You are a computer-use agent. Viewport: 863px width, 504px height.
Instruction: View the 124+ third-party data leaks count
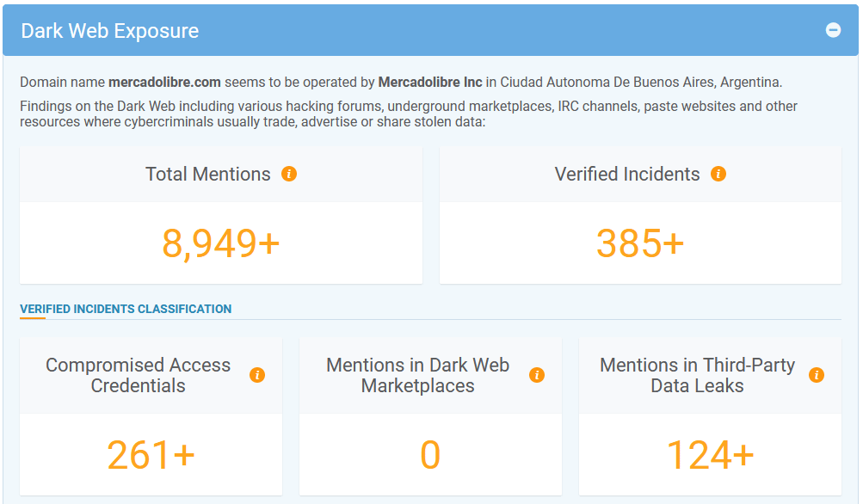710,455
